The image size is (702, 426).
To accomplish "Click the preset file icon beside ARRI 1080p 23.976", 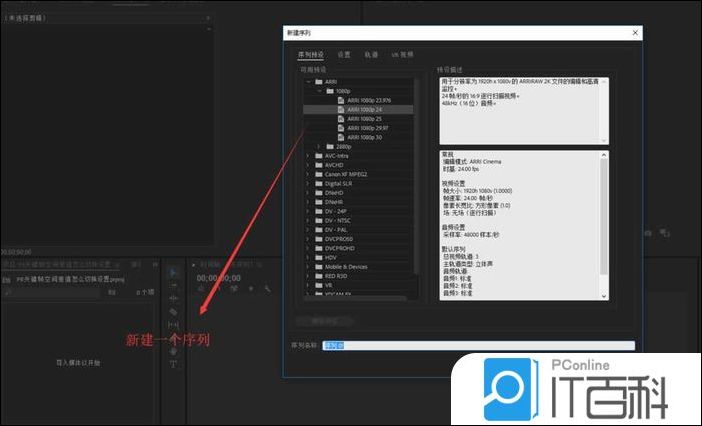I will [341, 100].
